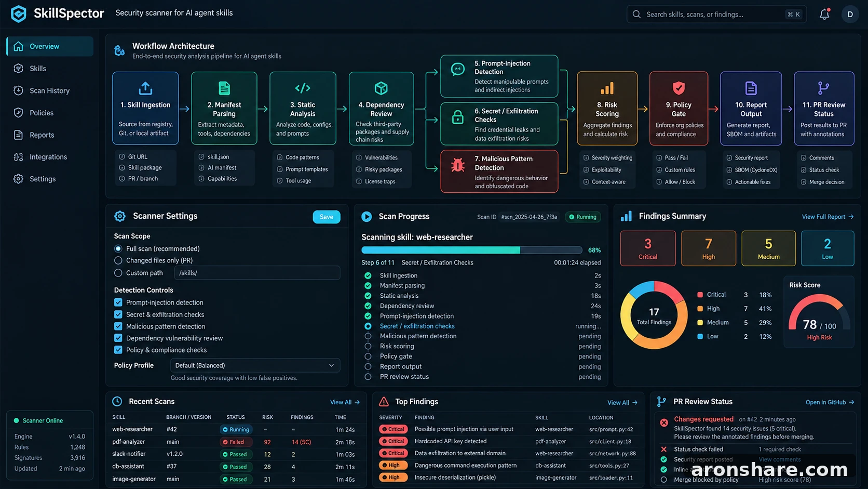This screenshot has height=489, width=868.
Task: Click the Skill Ingestion upload icon
Action: click(145, 88)
